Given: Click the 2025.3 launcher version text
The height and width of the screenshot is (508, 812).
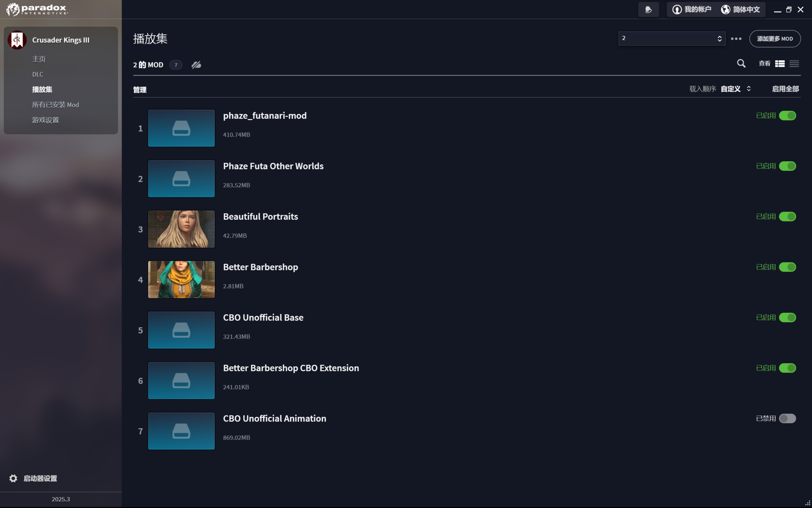Looking at the screenshot, I should click(x=61, y=500).
